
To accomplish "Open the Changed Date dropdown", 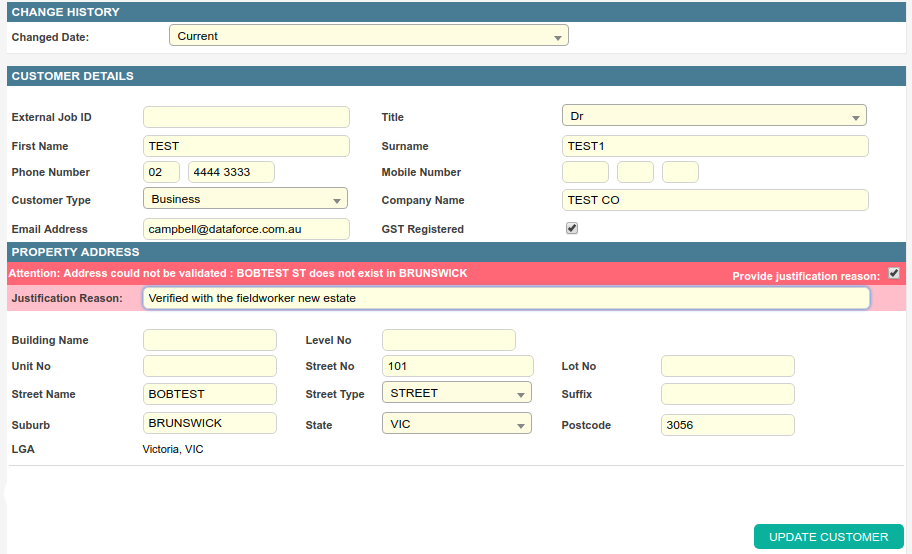I will 368,36.
